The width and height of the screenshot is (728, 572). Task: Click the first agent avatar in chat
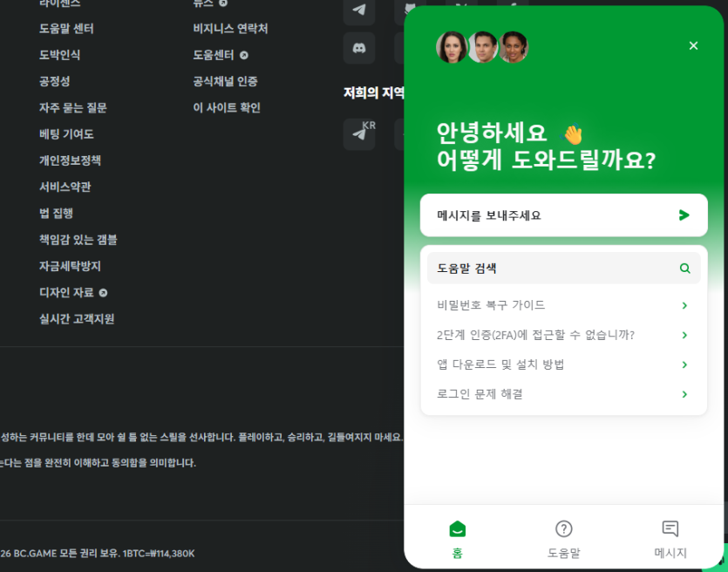[452, 47]
